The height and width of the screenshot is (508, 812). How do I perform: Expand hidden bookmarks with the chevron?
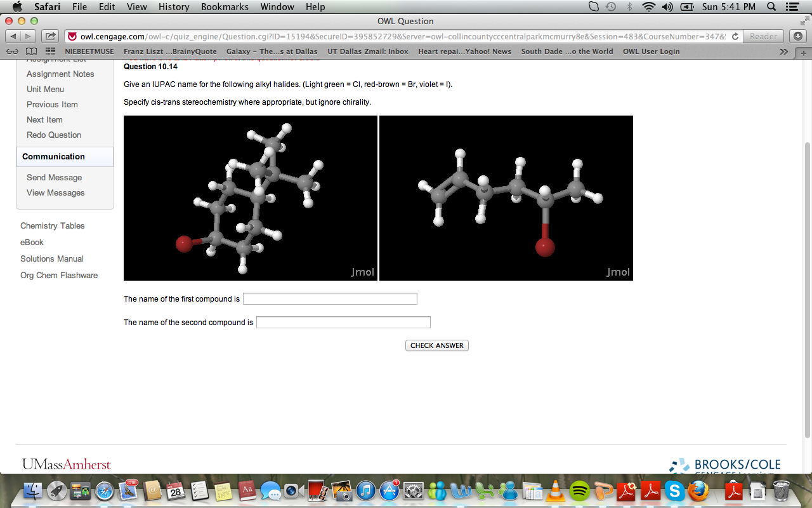784,51
